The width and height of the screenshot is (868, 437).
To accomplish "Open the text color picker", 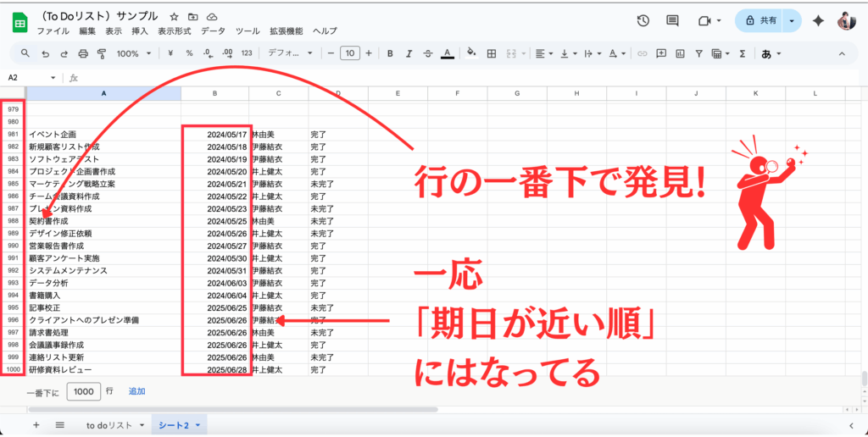I will (448, 53).
